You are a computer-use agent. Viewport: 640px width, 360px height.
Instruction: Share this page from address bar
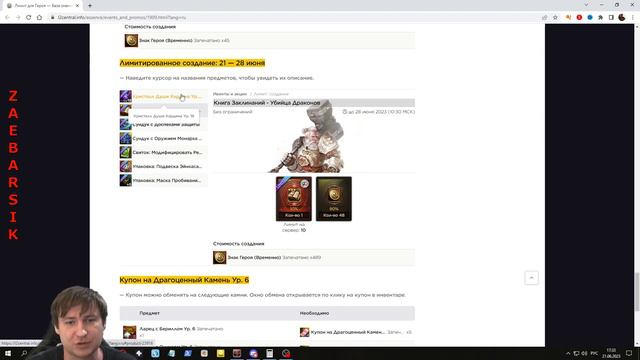click(x=544, y=18)
